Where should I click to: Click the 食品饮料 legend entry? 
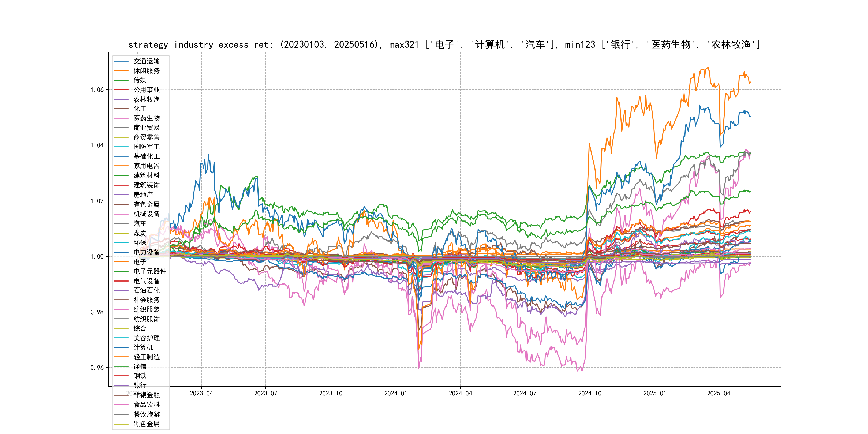click(146, 405)
